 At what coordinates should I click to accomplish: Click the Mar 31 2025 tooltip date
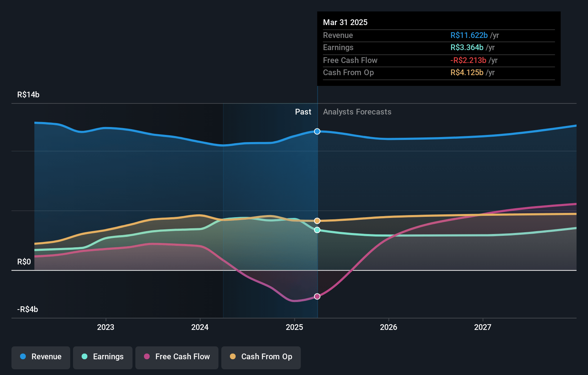[x=345, y=22]
